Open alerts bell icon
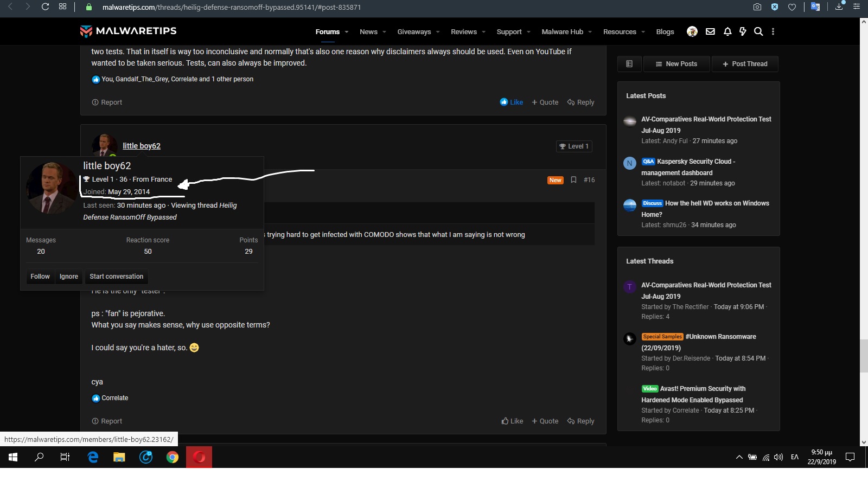Image resolution: width=868 pixels, height=488 pixels. click(727, 31)
